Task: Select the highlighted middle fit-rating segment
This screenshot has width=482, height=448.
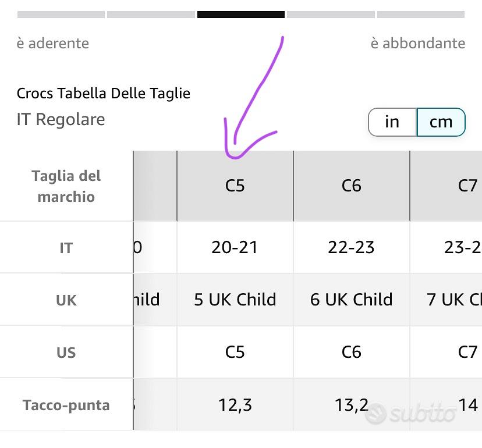Action: point(241,15)
